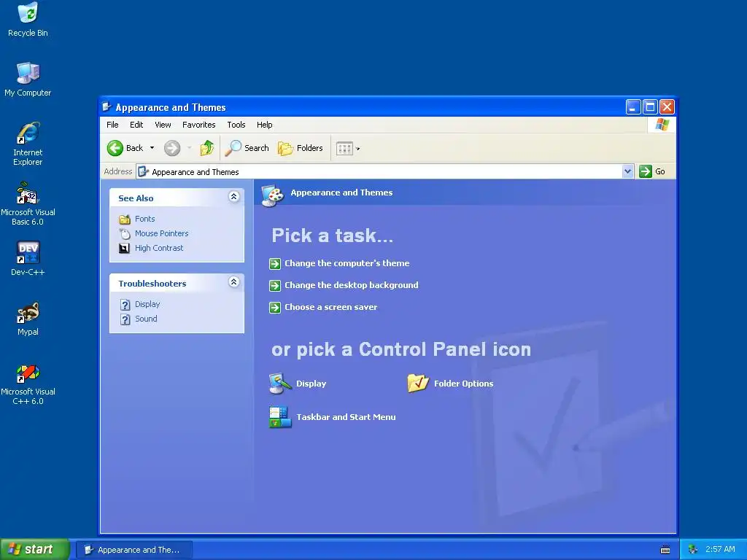Click the green Go button
Image resolution: width=747 pixels, height=560 pixels.
click(x=652, y=171)
